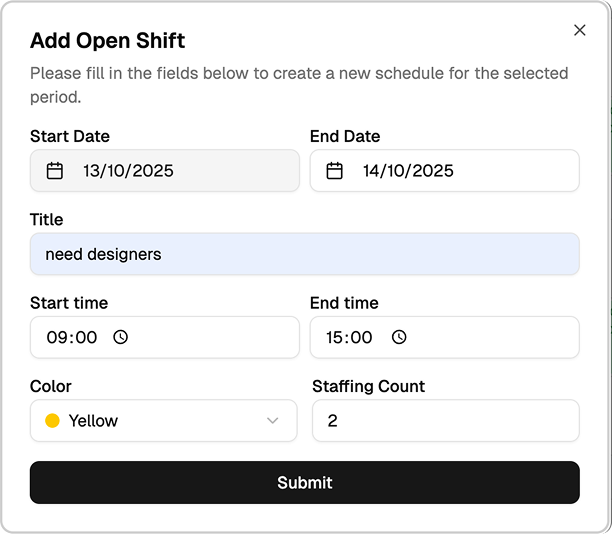Expand the Color dropdown chevron
Viewport: 612px width, 534px height.
pyautogui.click(x=272, y=421)
